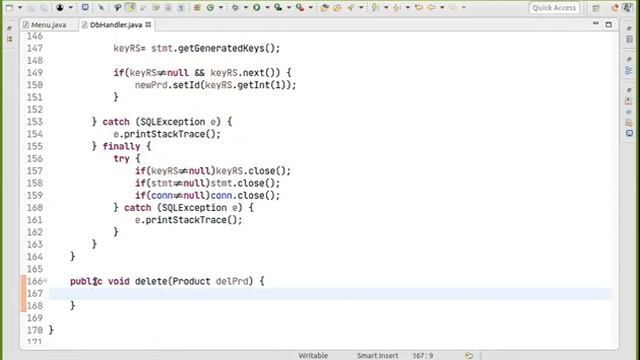The height and width of the screenshot is (360, 640).
Task: Click the Next Annotation toolbar icon
Action: coord(375,7)
